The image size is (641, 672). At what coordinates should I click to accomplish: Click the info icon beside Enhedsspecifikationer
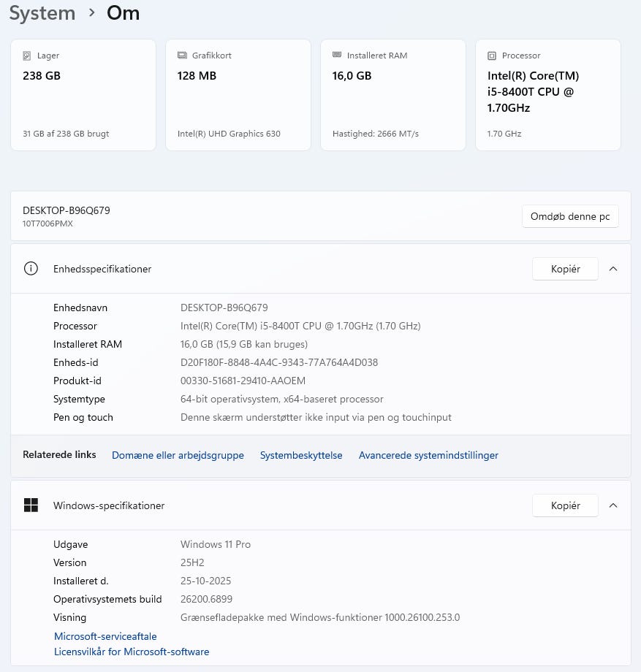pos(31,269)
